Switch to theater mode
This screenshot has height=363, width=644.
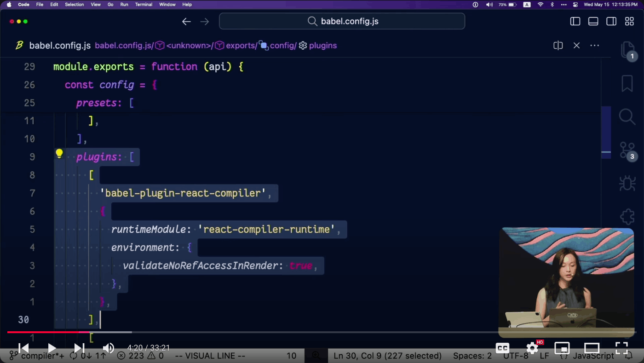coord(592,348)
